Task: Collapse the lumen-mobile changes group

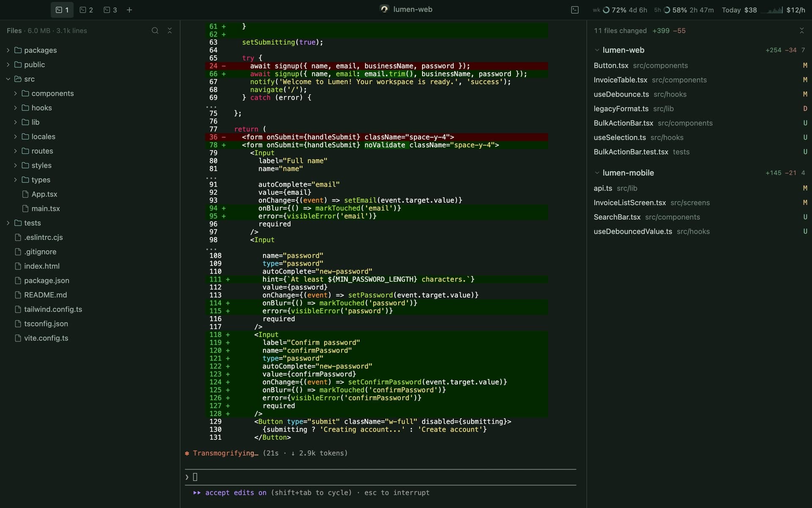Action: tap(597, 173)
